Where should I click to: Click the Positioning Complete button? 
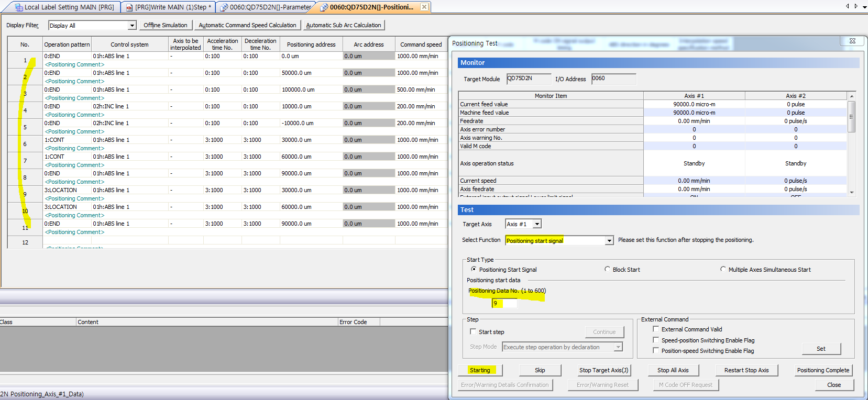coord(823,370)
